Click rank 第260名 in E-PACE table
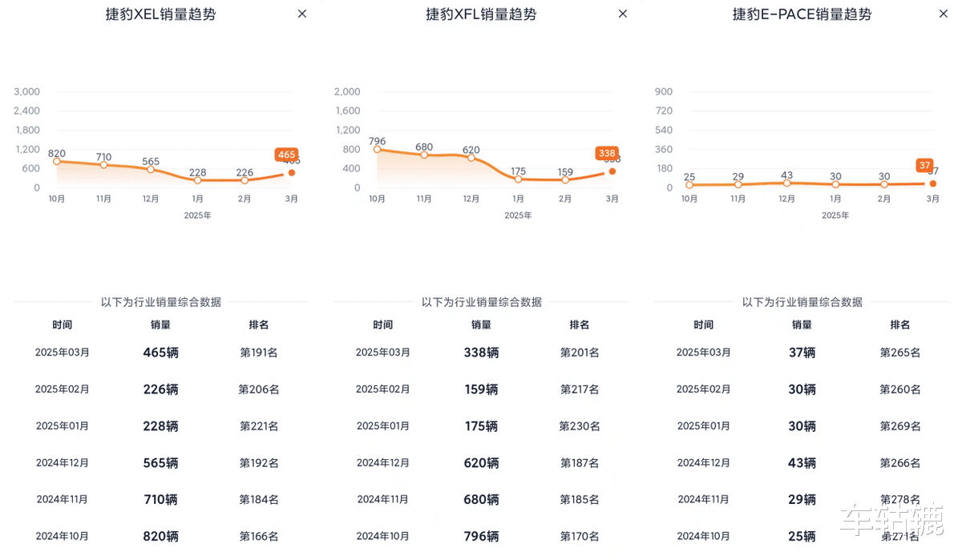Image resolution: width=962 pixels, height=560 pixels. [x=900, y=389]
